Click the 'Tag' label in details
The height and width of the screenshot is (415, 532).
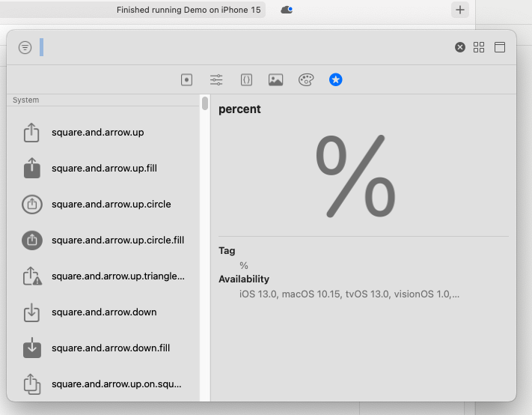pyautogui.click(x=227, y=251)
